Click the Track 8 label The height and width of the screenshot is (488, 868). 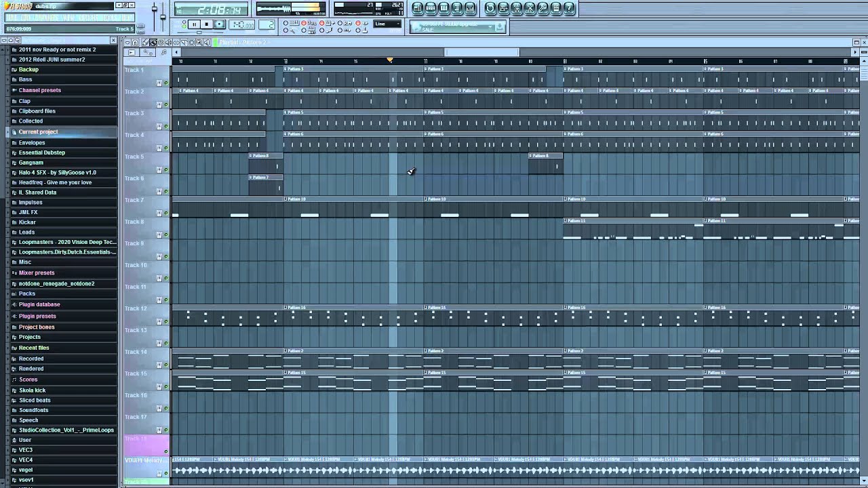coord(134,222)
